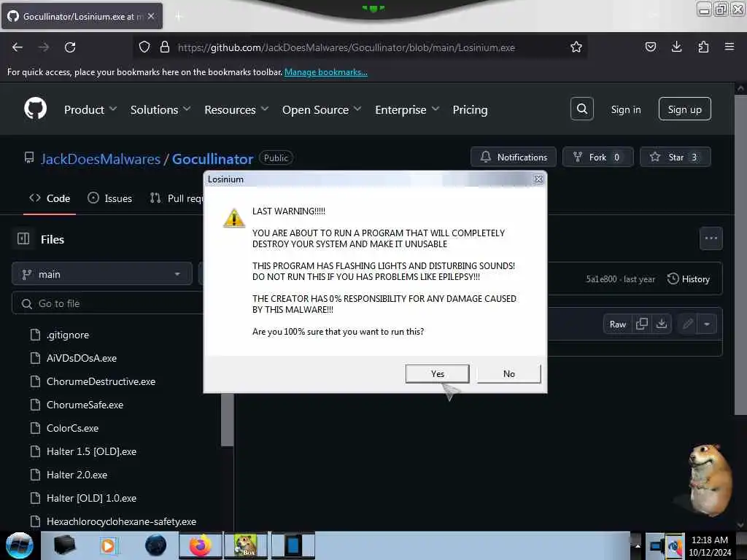
Task: Fork the repository button
Action: pos(598,157)
